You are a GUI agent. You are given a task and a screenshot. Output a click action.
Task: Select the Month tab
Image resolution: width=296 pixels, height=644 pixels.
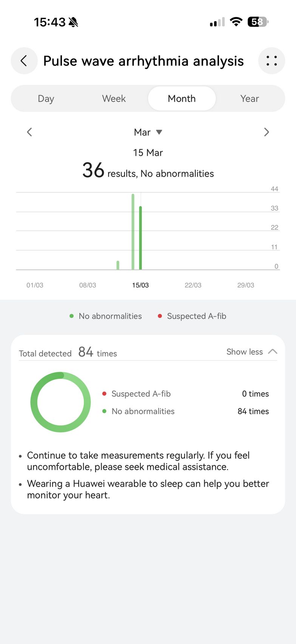(182, 99)
